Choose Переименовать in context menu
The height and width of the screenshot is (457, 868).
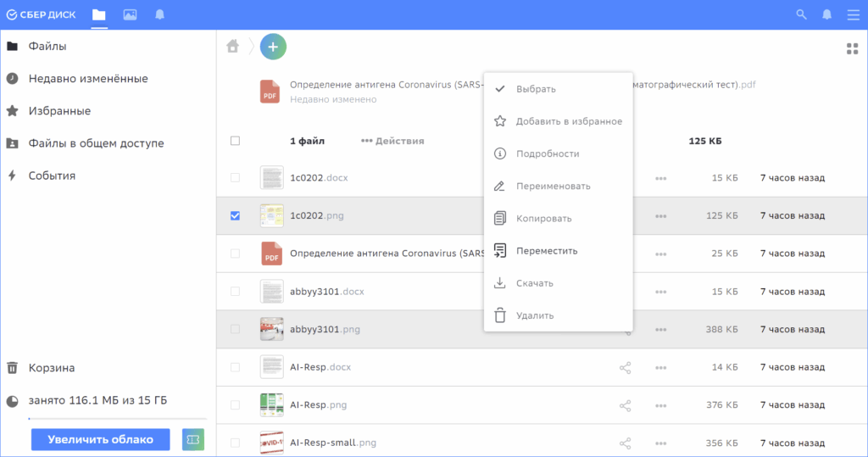pos(553,186)
